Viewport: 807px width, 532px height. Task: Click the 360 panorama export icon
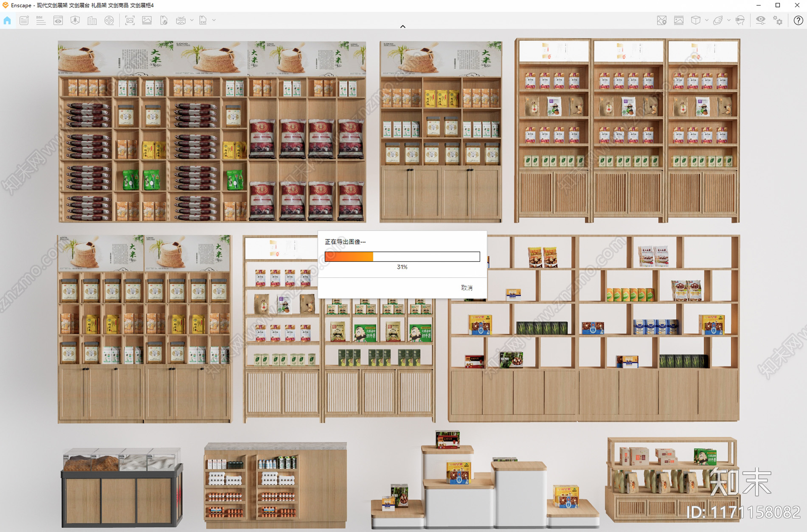(181, 21)
